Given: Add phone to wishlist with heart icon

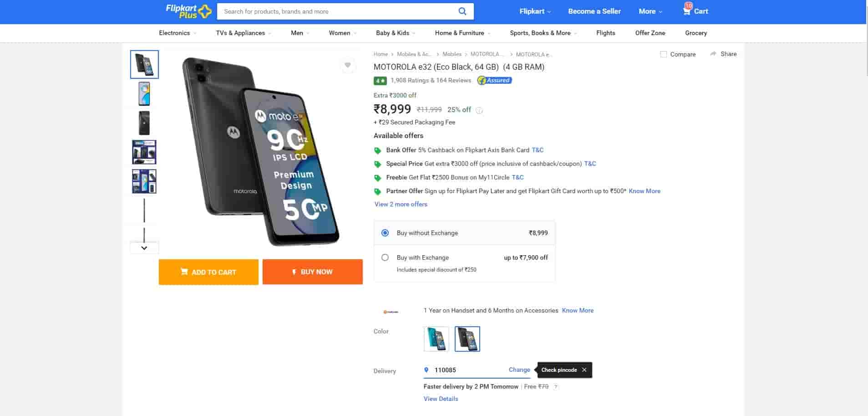Looking at the screenshot, I should [x=348, y=65].
